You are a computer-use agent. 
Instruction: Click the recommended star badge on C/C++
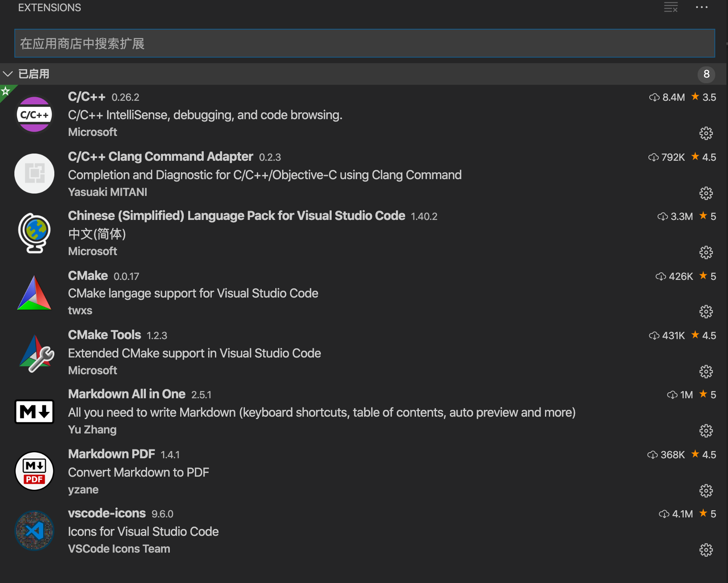[x=6, y=91]
